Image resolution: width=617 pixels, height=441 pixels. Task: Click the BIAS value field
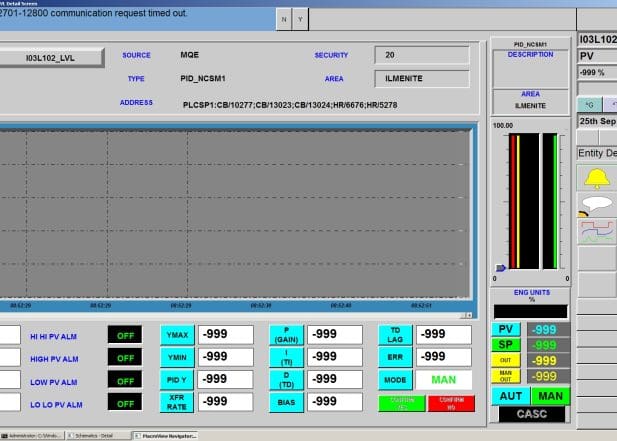(x=335, y=401)
